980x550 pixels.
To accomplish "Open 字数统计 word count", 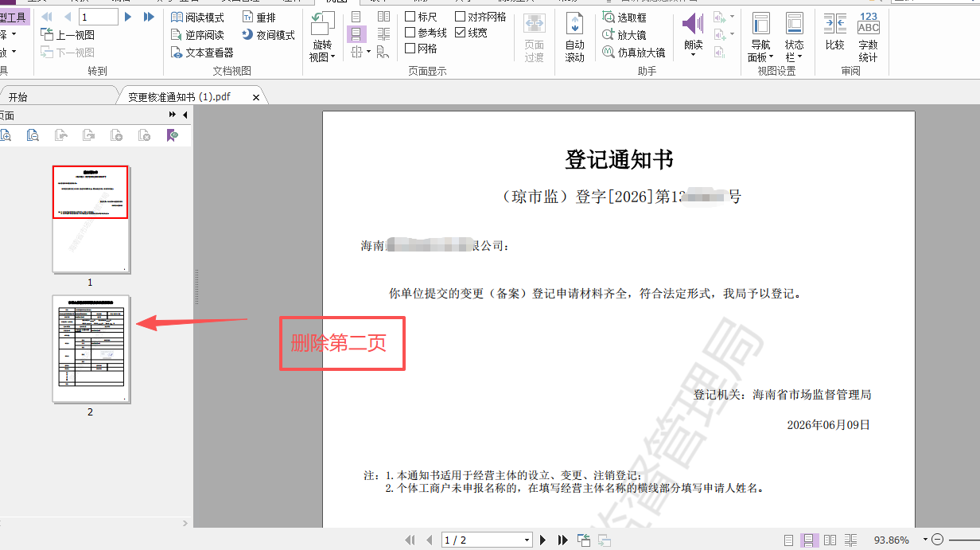I will pos(868,37).
